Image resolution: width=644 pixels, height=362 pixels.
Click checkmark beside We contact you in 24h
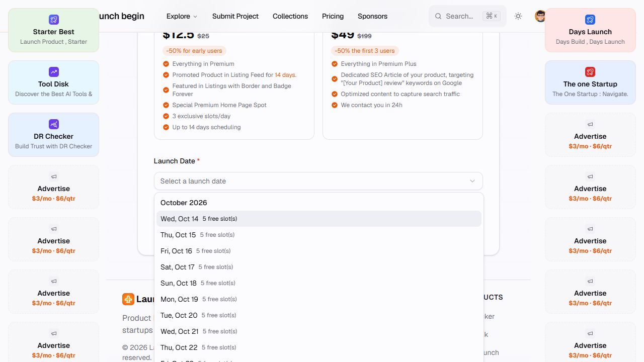[335, 105]
